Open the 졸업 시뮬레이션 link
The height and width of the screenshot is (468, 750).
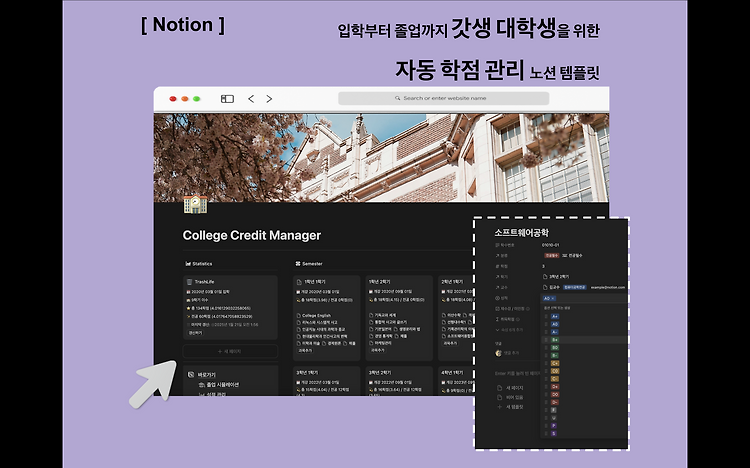pos(219,385)
